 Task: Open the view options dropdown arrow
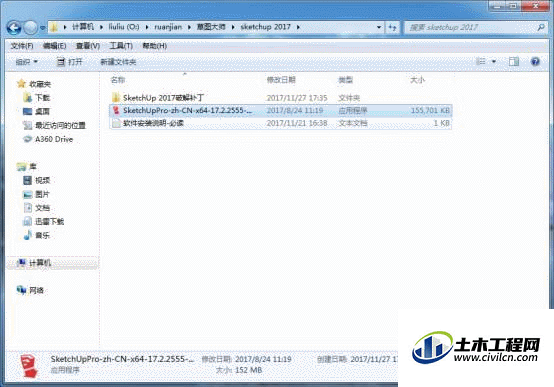(494, 62)
